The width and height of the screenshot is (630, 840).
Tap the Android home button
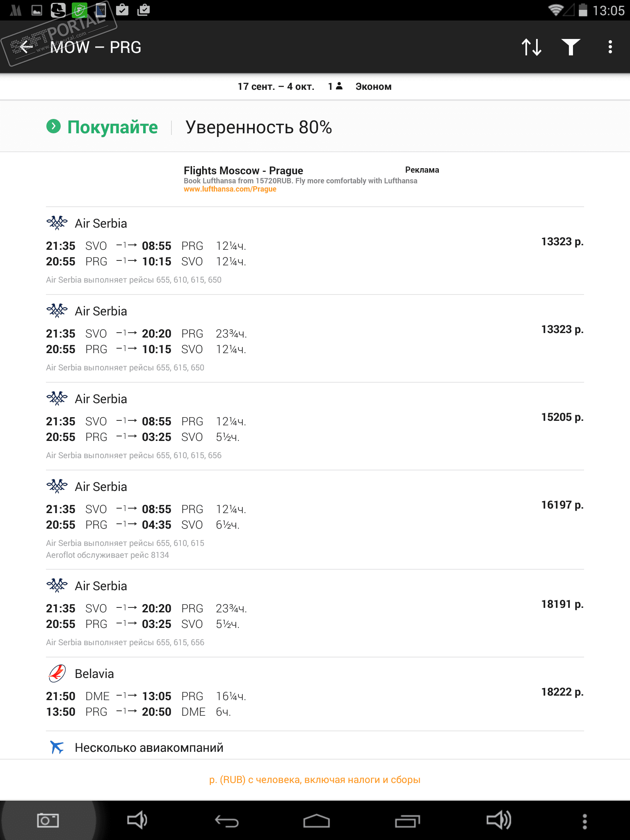[x=316, y=821]
